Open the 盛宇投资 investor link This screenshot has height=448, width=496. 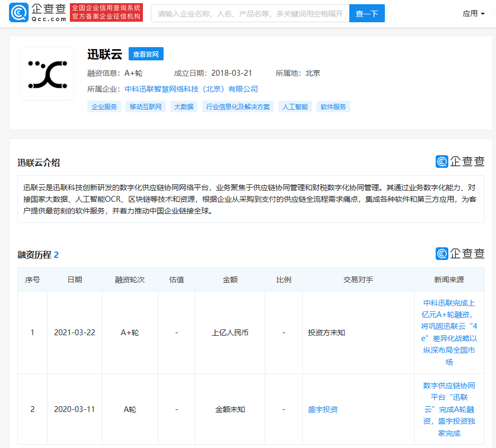(323, 409)
